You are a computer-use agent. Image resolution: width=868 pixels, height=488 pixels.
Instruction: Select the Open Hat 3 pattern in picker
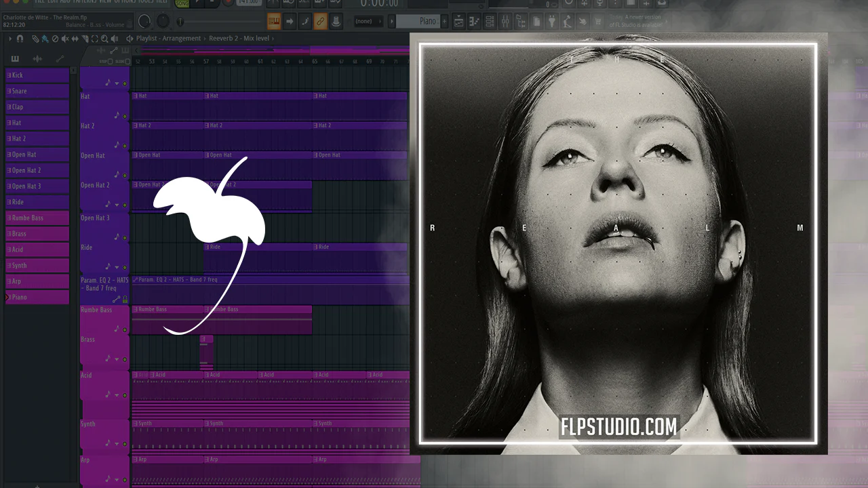37,186
